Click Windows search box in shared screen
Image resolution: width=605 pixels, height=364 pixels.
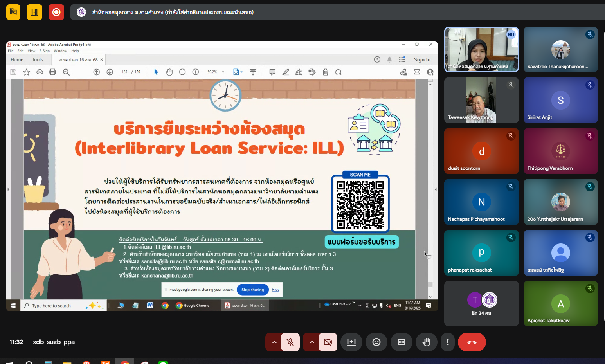click(64, 306)
